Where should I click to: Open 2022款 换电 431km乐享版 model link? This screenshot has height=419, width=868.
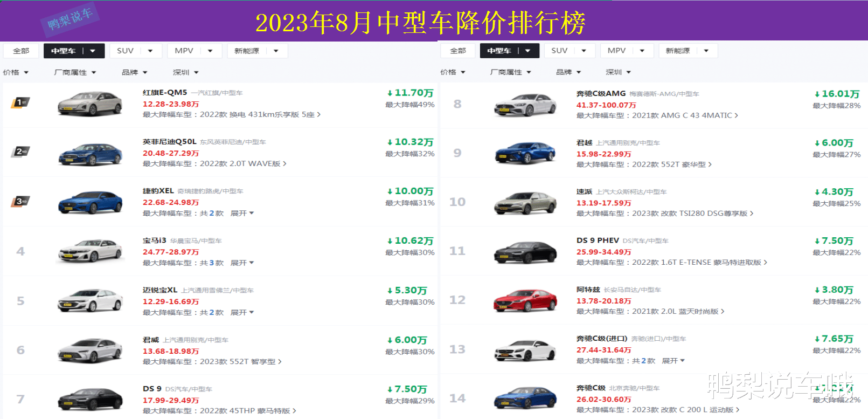click(260, 114)
